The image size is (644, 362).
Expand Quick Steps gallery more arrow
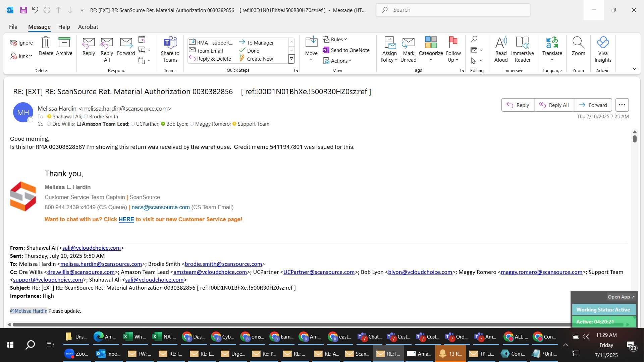(291, 59)
